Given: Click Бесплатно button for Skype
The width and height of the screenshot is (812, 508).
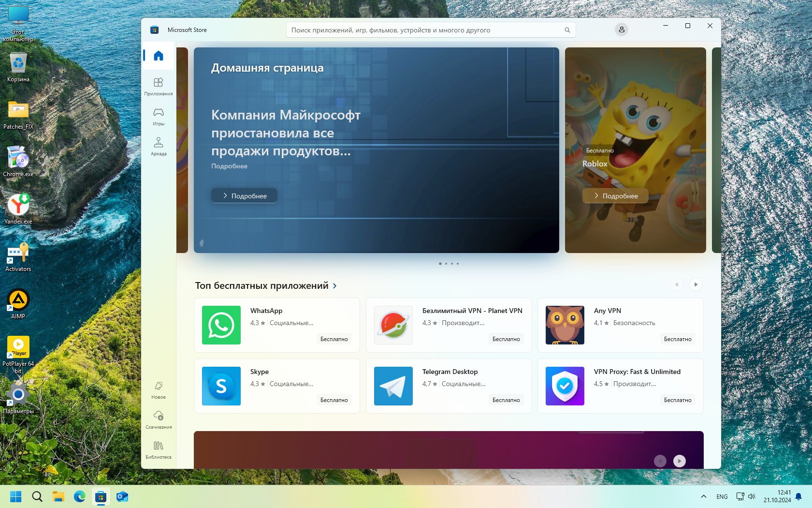Looking at the screenshot, I should coord(334,400).
